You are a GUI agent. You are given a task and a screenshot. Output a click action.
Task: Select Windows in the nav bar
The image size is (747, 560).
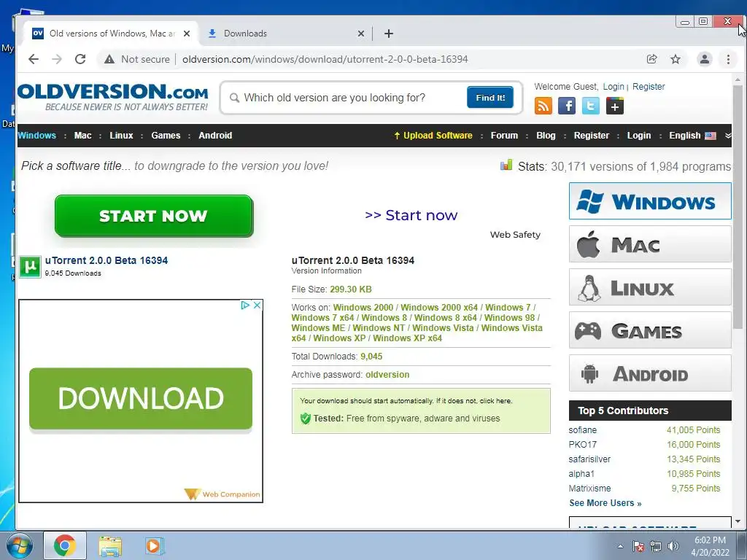pos(36,135)
